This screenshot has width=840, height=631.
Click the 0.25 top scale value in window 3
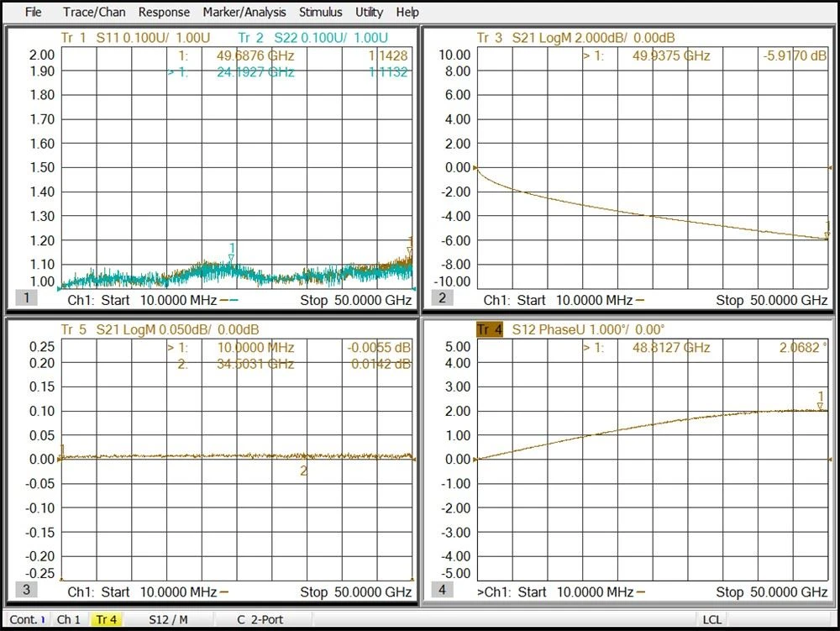point(42,346)
